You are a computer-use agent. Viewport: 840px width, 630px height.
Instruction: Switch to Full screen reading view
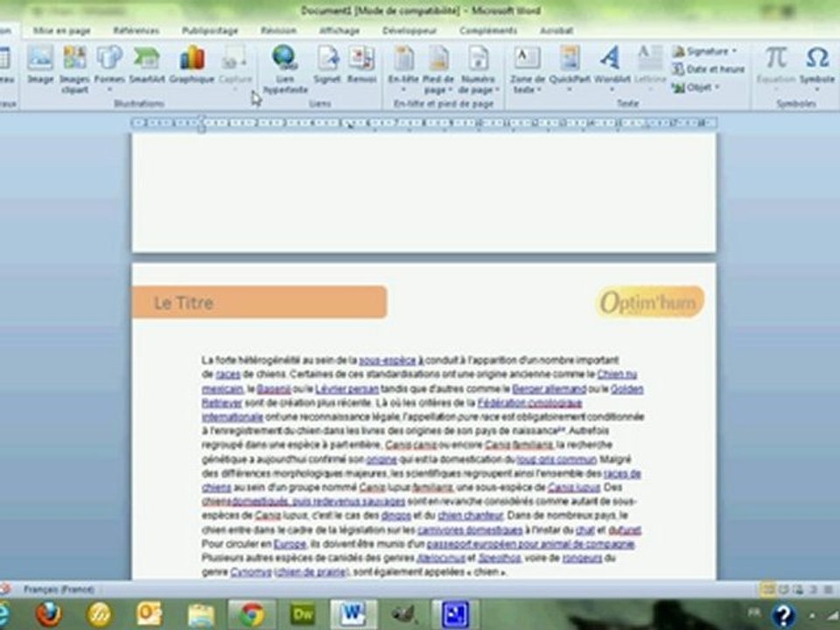pos(784,590)
